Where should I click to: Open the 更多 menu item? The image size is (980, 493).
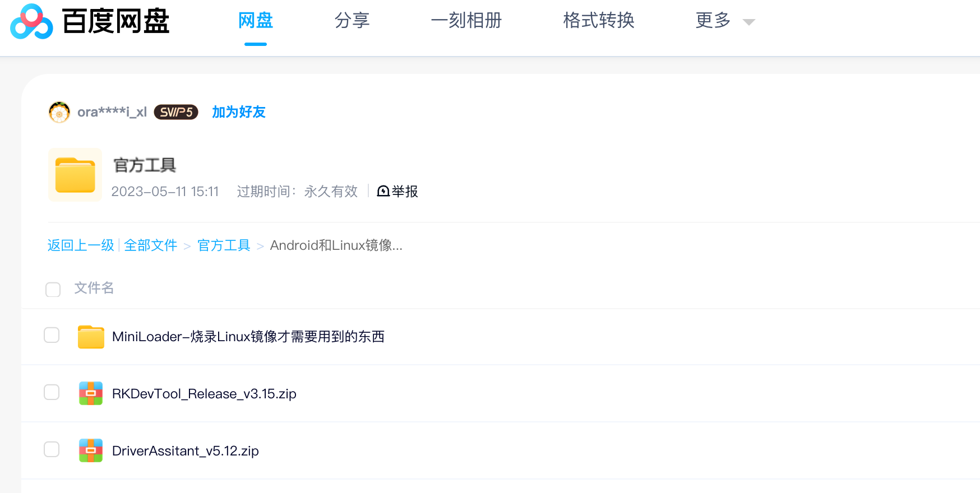(713, 21)
